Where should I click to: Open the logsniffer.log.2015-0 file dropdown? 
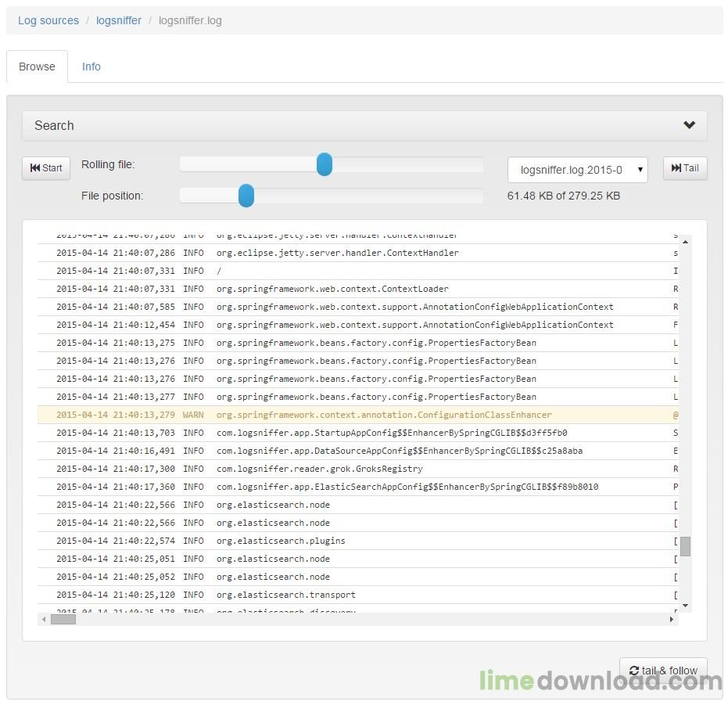[x=577, y=170]
